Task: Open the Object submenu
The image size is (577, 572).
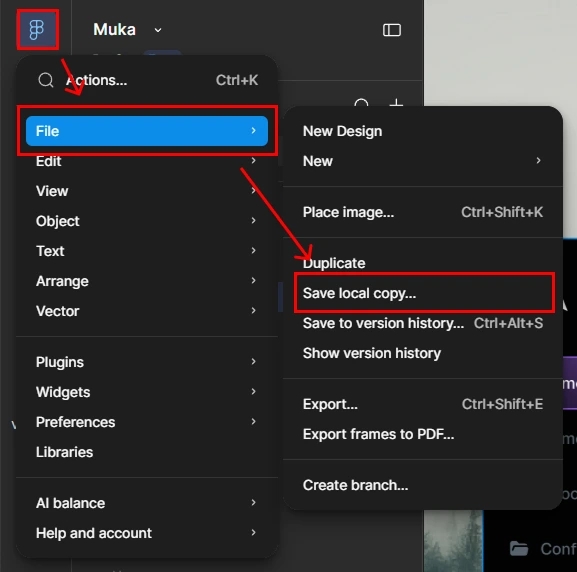Action: pyautogui.click(x=147, y=221)
